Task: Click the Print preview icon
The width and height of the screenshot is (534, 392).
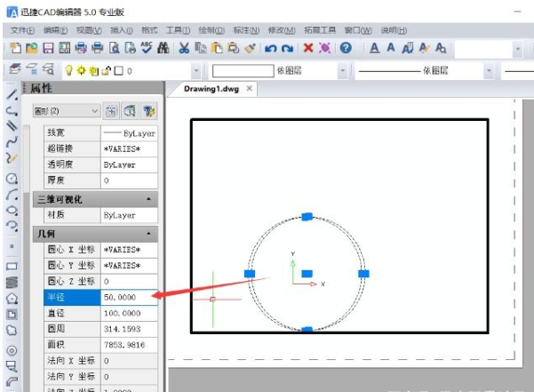Action: [114, 48]
